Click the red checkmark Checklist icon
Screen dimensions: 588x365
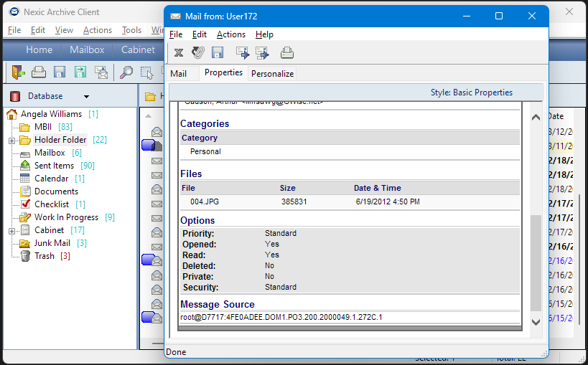tap(25, 204)
